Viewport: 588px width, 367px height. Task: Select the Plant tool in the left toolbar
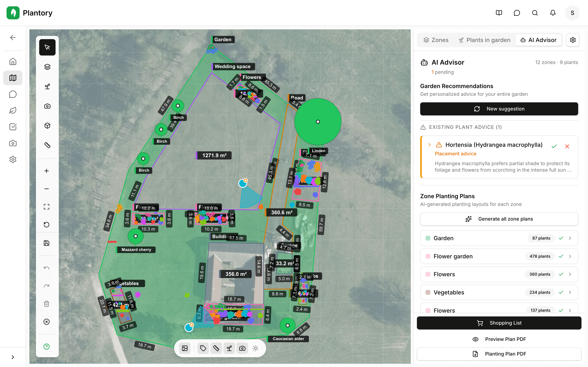[47, 86]
